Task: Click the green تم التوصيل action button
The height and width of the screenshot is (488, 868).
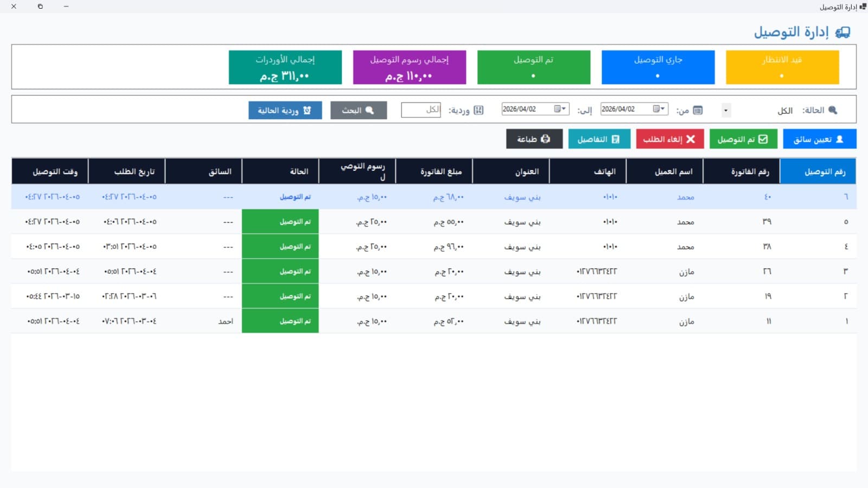Action: coord(743,139)
